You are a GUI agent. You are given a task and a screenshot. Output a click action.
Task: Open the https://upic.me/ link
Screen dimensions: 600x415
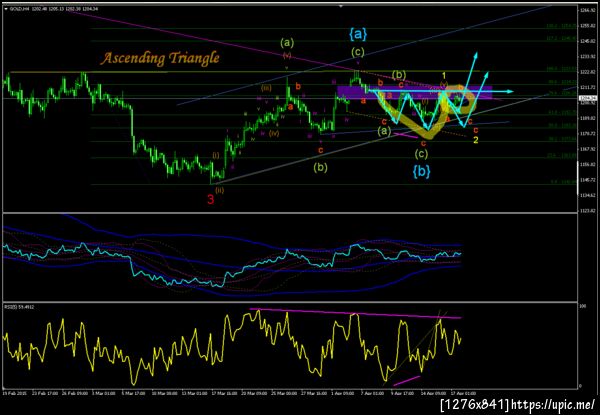click(553, 404)
